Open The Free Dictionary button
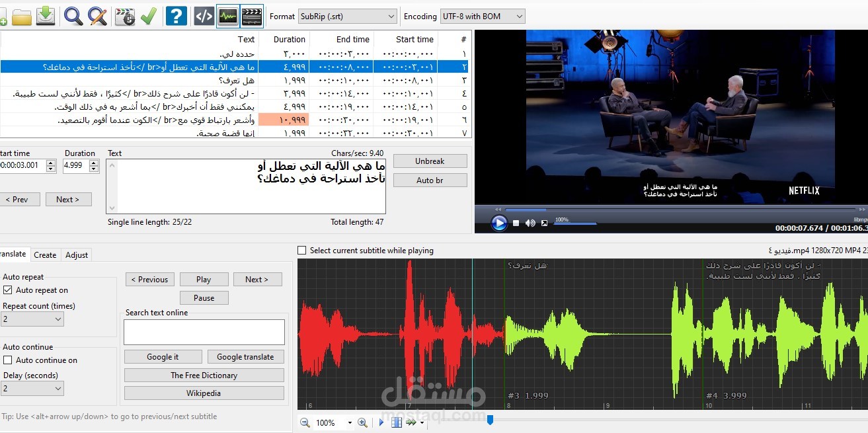Image resolution: width=868 pixels, height=433 pixels. point(204,375)
